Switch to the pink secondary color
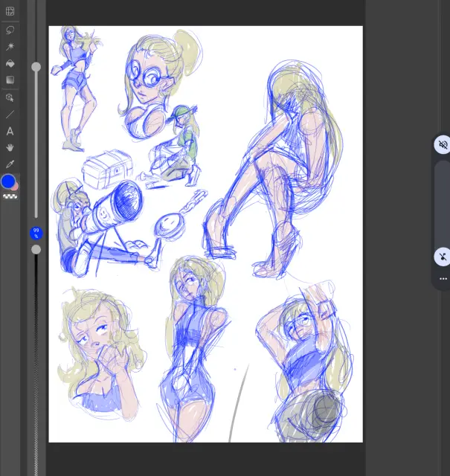This screenshot has height=476, width=450. click(16, 186)
